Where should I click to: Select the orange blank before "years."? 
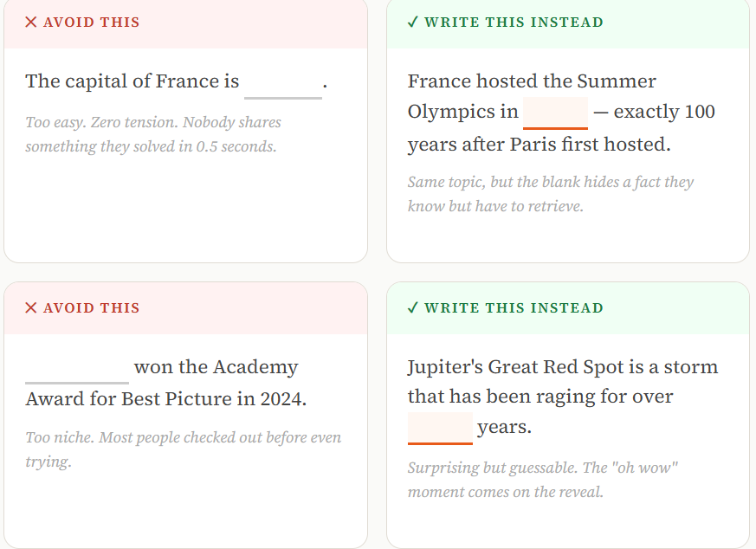(440, 429)
